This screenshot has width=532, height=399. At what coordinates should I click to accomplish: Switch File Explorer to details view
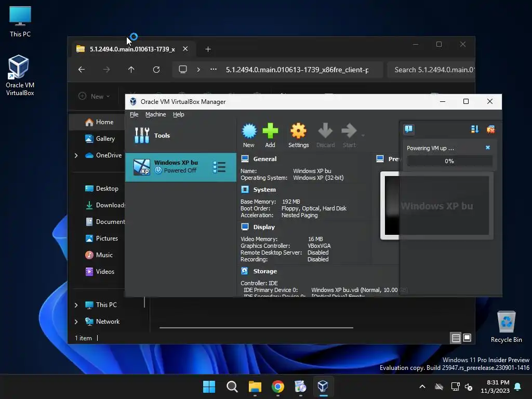click(456, 338)
